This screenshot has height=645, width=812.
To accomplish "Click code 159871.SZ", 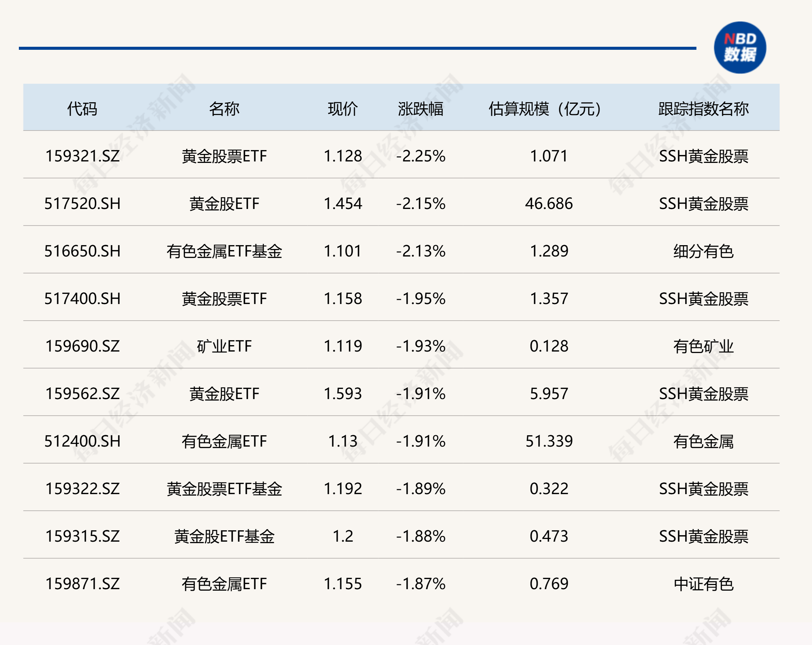I will point(82,584).
